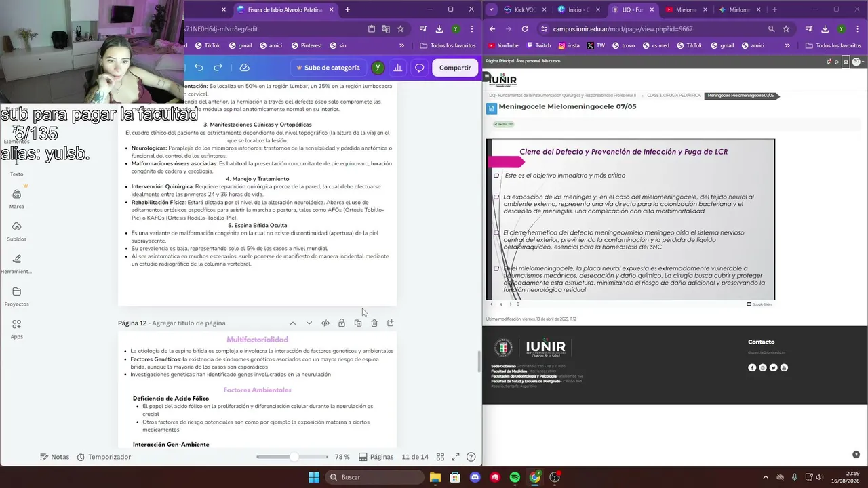Image resolution: width=868 pixels, height=488 pixels.
Task: Reload campus.iunir.edu.ar page
Action: 525,29
